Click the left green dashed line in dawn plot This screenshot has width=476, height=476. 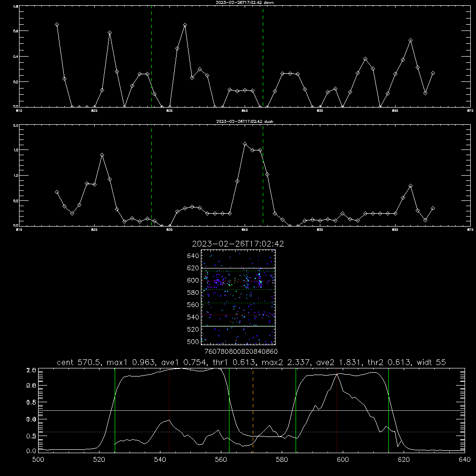pyautogui.click(x=151, y=56)
